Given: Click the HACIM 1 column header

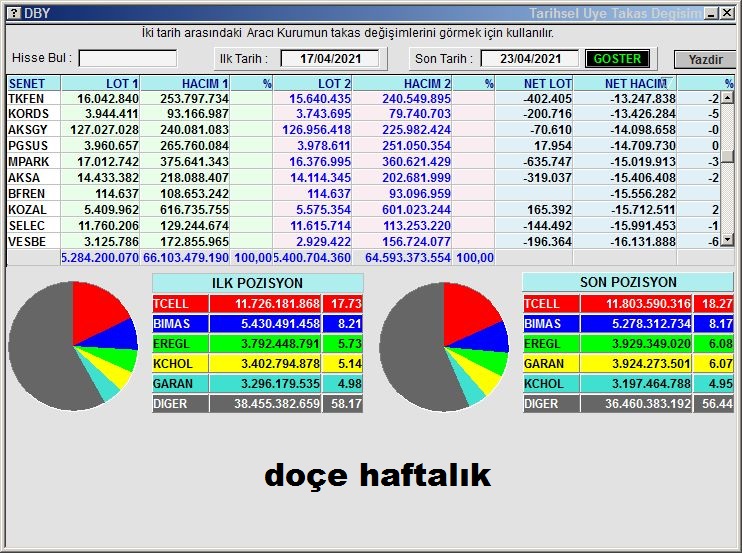Looking at the screenshot, I should (x=186, y=84).
